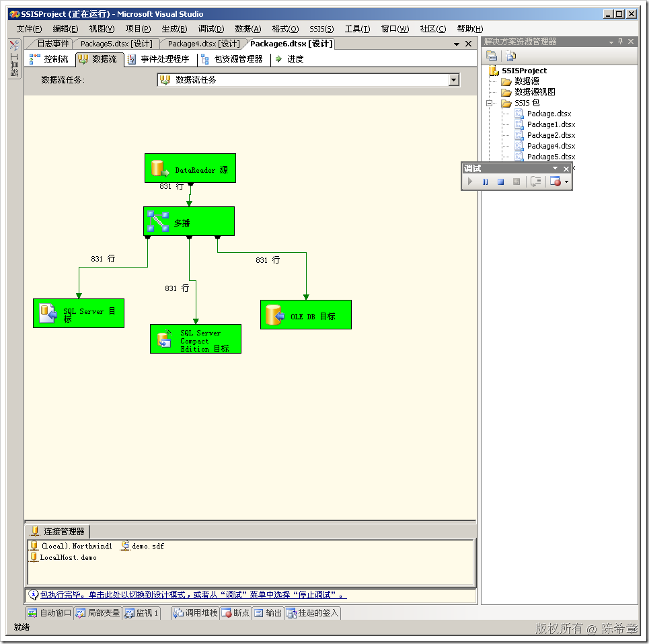Screen dimensions: 649x644
Task: Select the SQL Server 目标 component
Action: coord(79,313)
